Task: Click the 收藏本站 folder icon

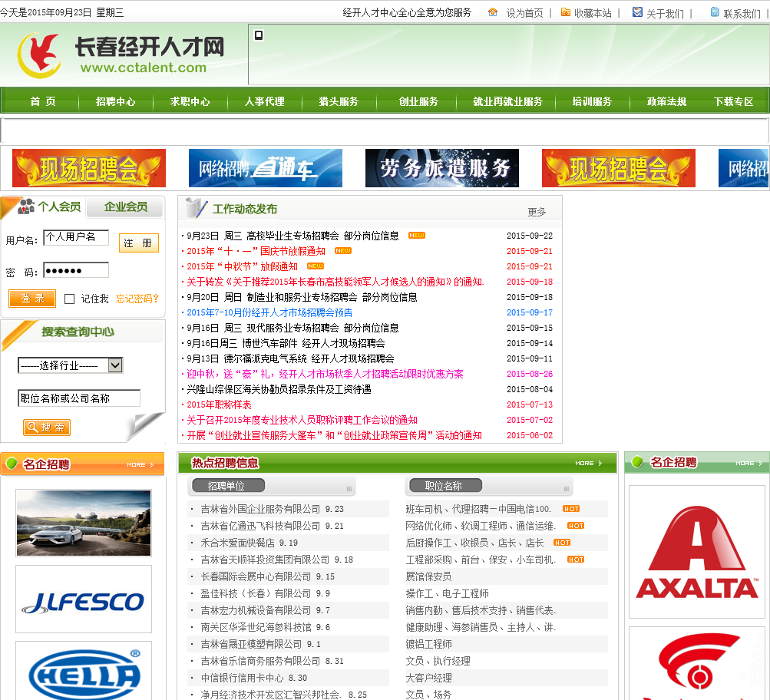Action: [566, 12]
